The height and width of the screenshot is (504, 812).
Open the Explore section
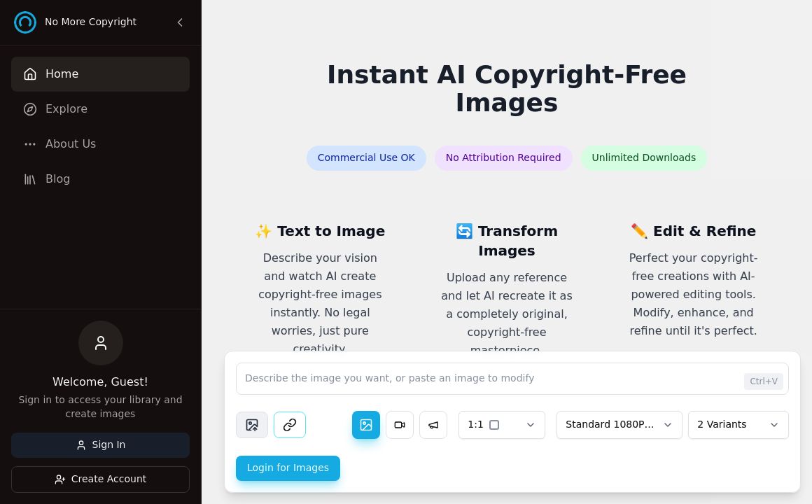(66, 108)
